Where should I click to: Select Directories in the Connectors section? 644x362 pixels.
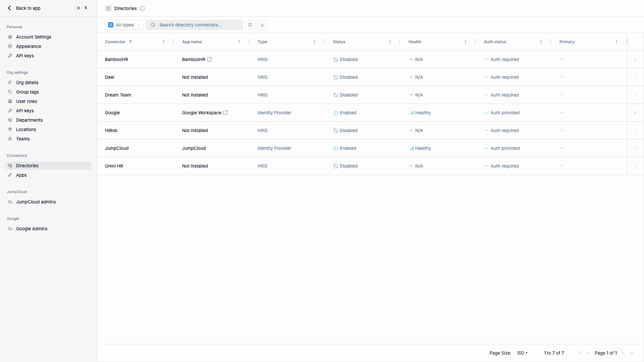[28, 165]
